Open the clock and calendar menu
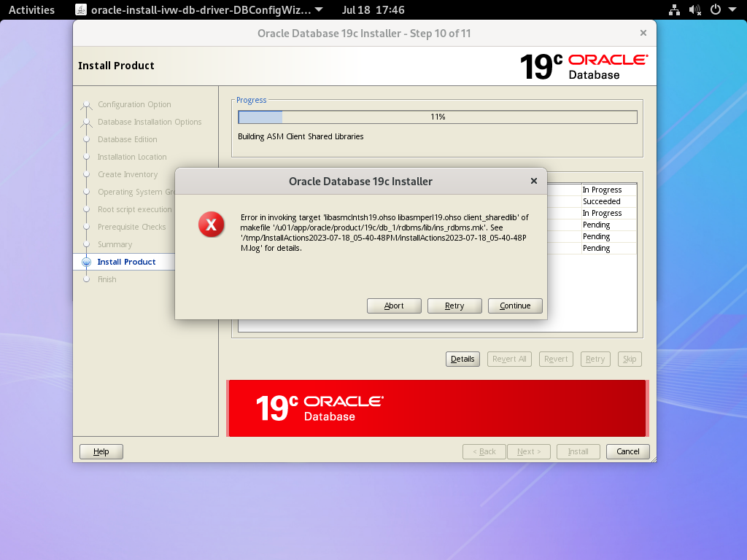 tap(373, 10)
